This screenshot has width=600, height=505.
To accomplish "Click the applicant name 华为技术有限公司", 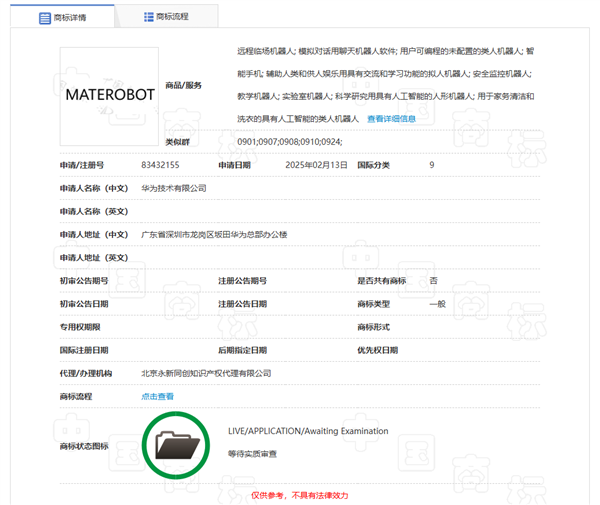I will tap(174, 188).
